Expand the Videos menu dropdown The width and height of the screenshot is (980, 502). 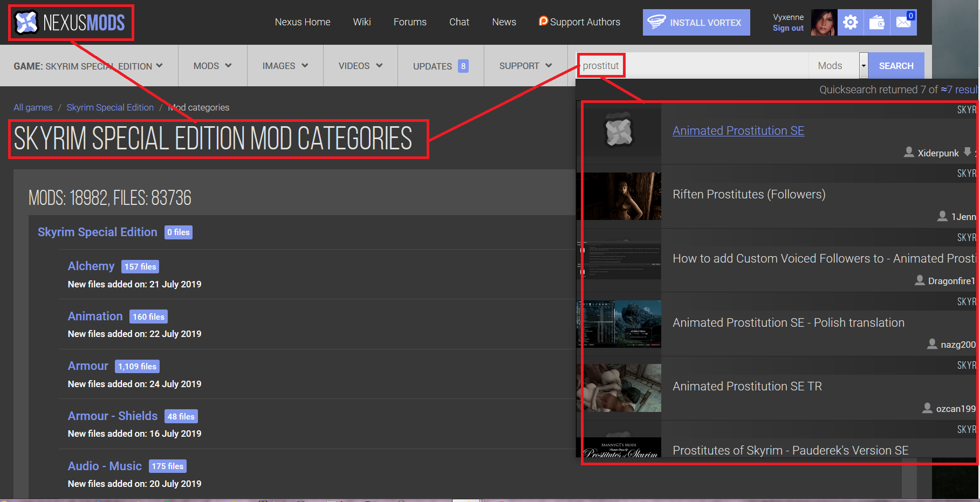(360, 66)
